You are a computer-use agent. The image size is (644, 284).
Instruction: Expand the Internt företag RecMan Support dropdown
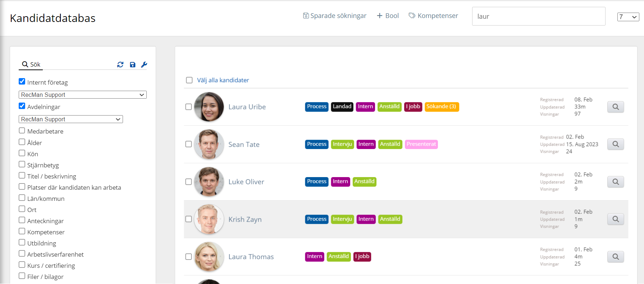pos(82,95)
